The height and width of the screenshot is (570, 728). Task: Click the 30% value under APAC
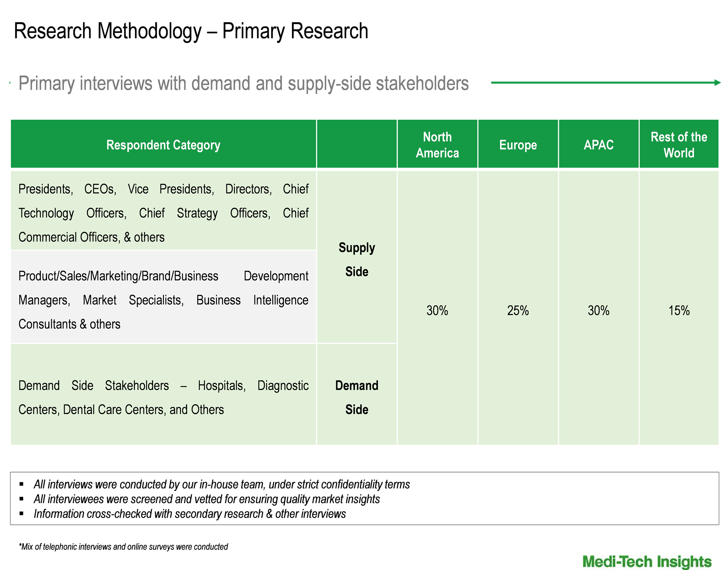pos(599,311)
